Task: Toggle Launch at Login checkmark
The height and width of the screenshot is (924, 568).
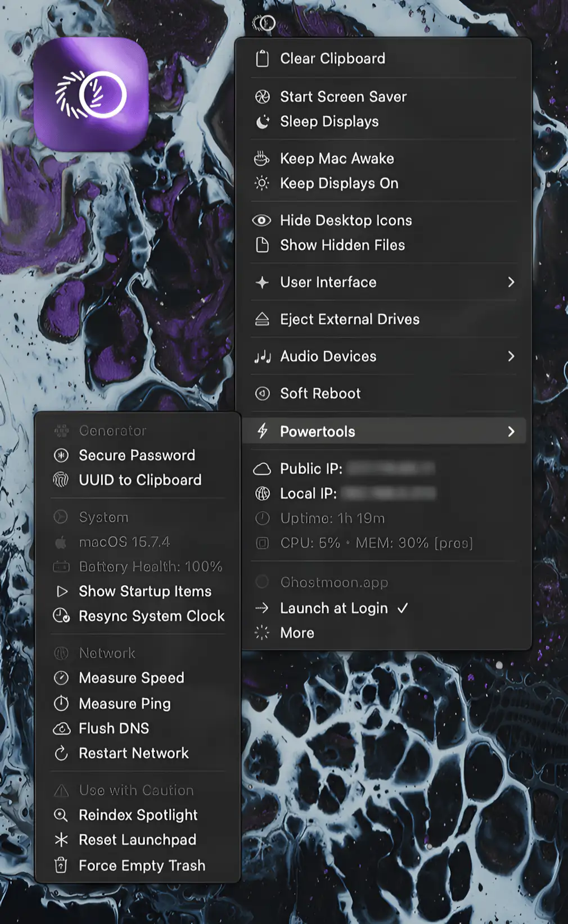Action: coord(403,608)
